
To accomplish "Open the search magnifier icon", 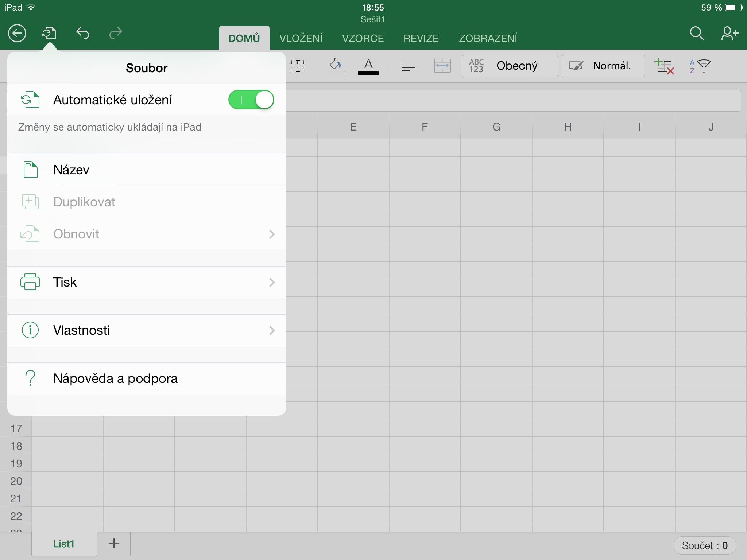I will click(696, 34).
